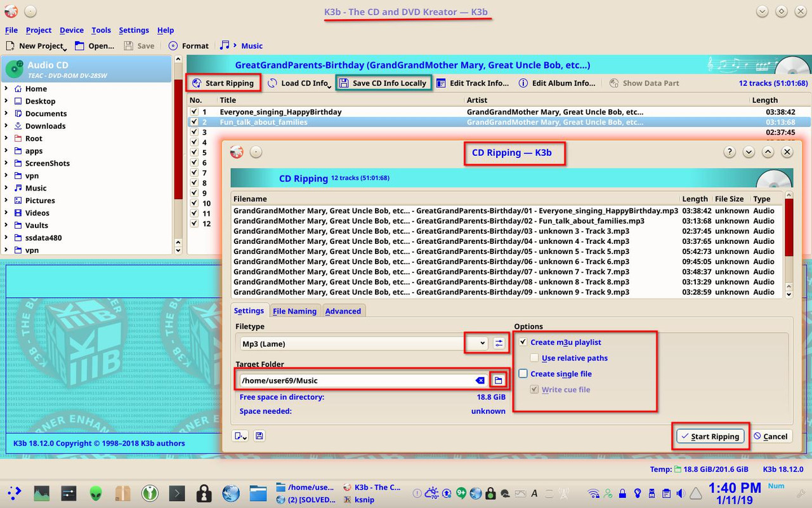Open load settings dropdown icon in dialog
Image resolution: width=812 pixels, height=508 pixels.
pos(240,436)
